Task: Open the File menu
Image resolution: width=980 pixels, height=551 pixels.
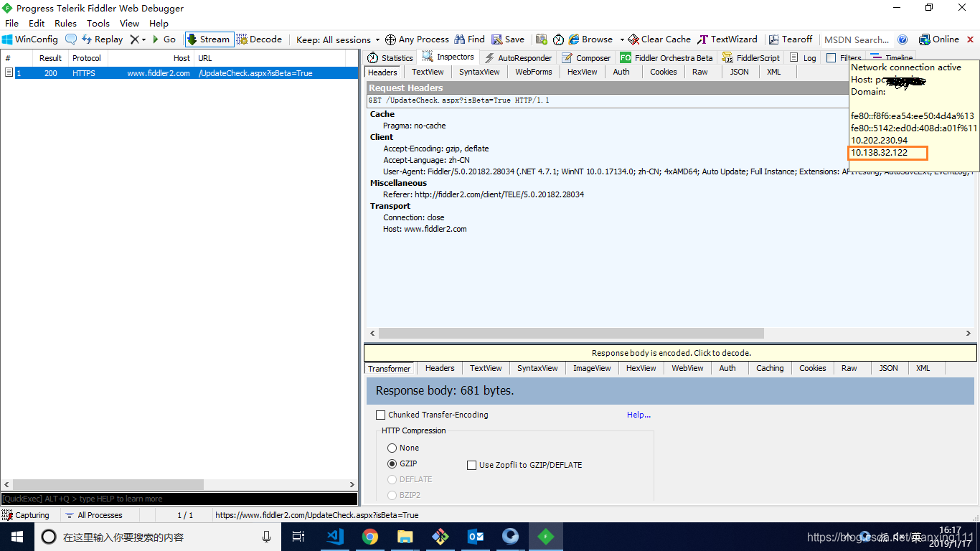Action: [11, 23]
